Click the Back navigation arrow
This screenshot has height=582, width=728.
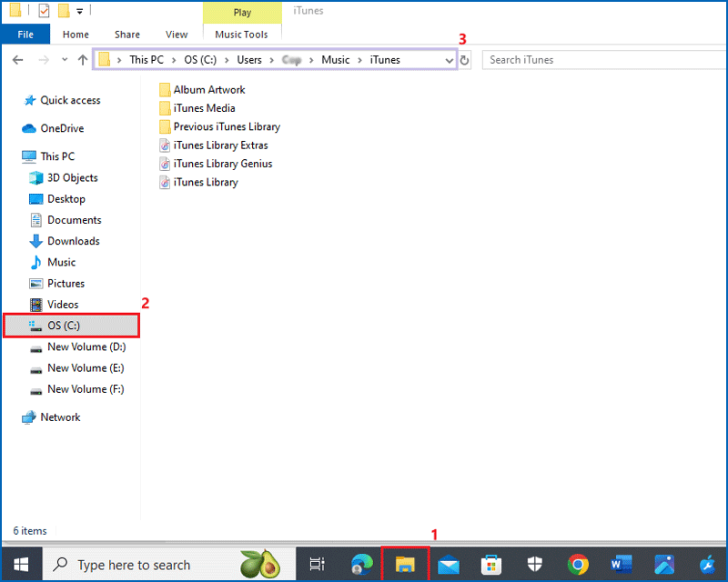point(17,60)
